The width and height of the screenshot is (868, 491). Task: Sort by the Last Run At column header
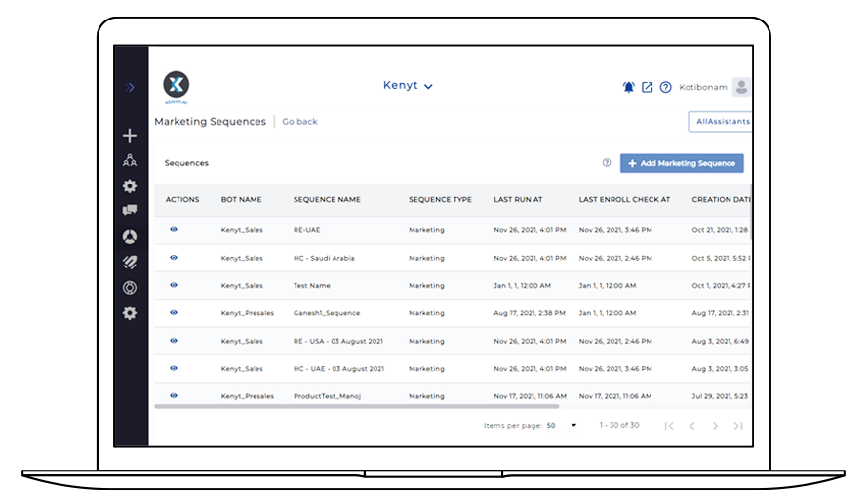point(518,200)
